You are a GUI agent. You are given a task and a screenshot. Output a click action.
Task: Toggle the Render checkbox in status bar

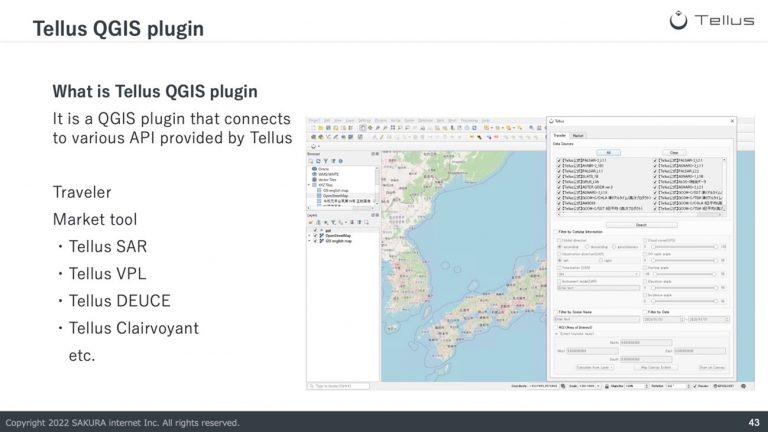click(695, 386)
